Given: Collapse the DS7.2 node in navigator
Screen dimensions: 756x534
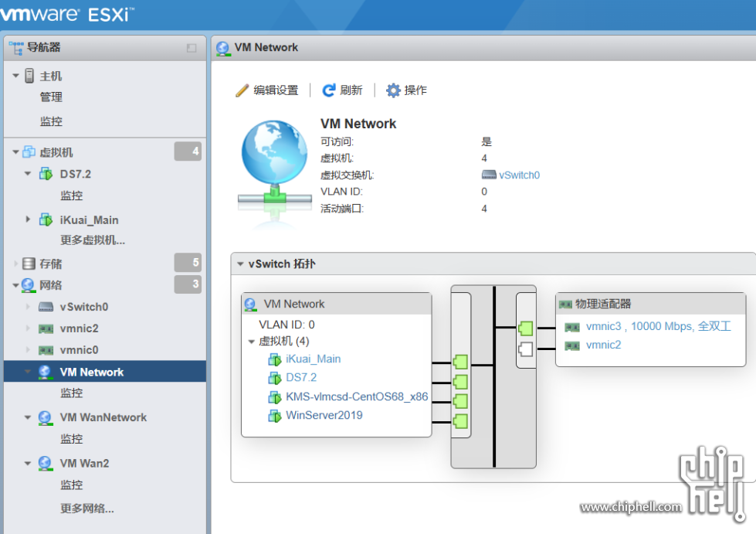Looking at the screenshot, I should 28,174.
